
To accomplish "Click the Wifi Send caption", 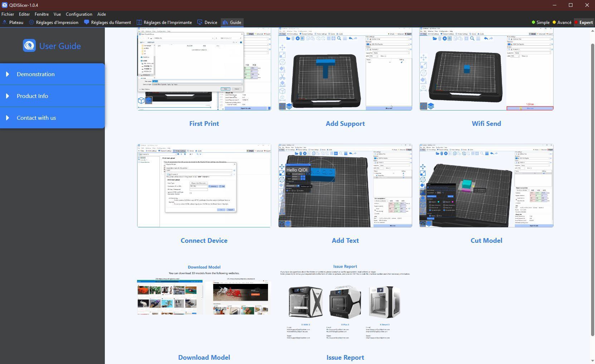I will 486,123.
